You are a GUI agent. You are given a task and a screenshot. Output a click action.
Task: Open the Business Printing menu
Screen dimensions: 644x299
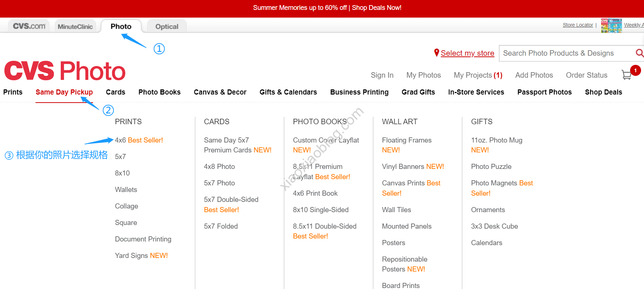pyautogui.click(x=359, y=92)
